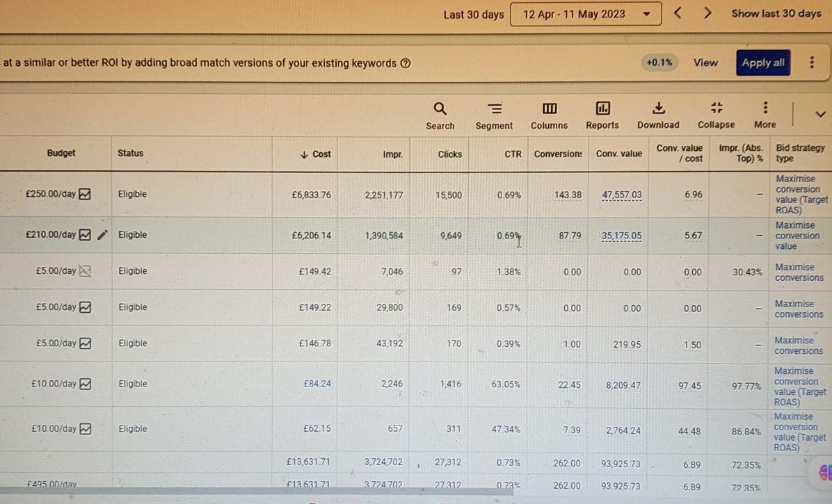The image size is (832, 504).
Task: Open the Reports menu
Action: [x=602, y=116]
